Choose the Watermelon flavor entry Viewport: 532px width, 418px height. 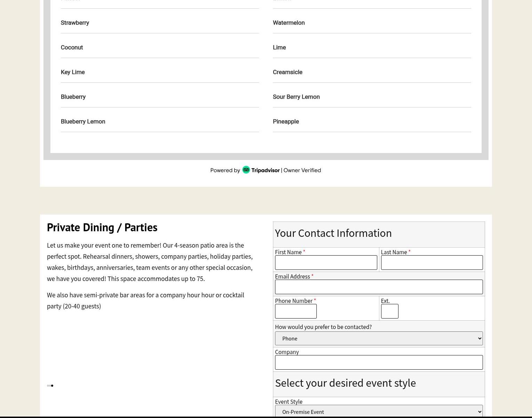point(289,23)
